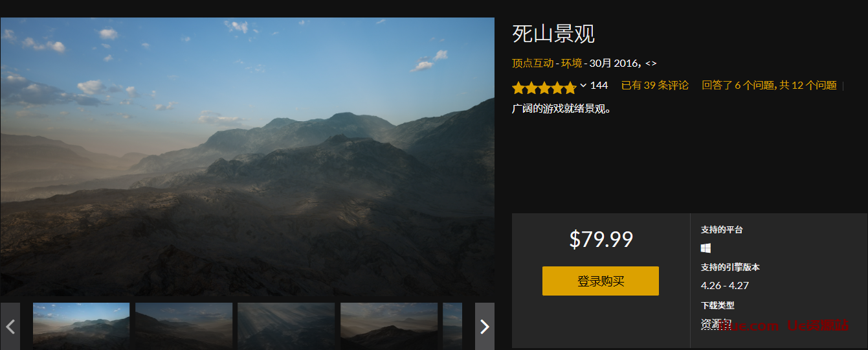
Task: Click the 登录购买 button
Action: 601,281
